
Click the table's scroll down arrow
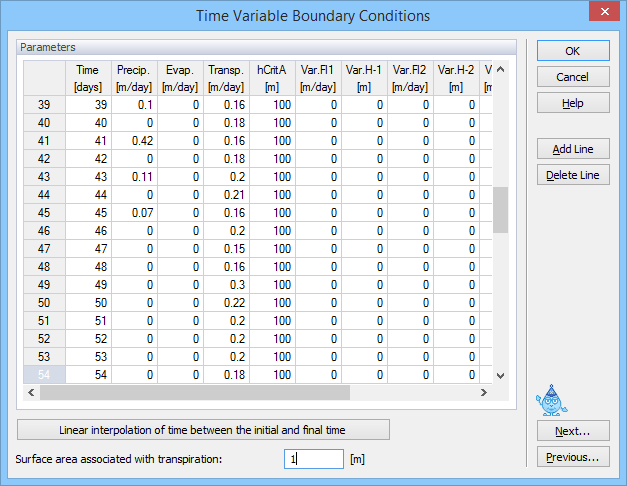pyautogui.click(x=500, y=375)
